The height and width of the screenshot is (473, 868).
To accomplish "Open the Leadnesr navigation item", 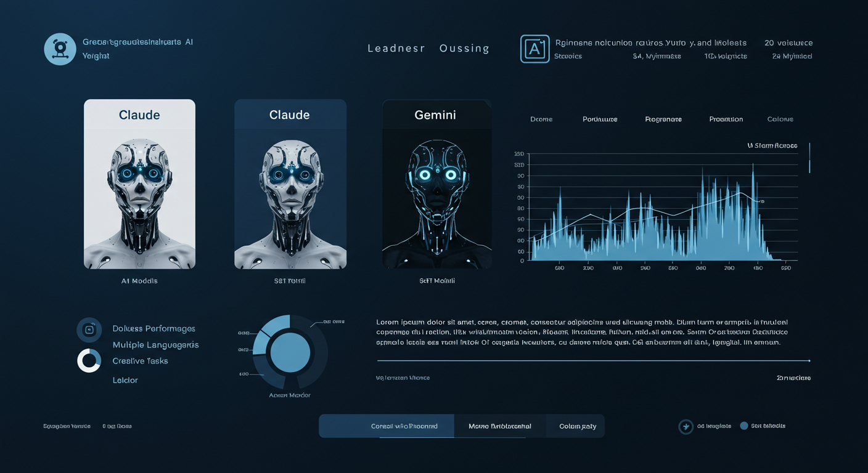I will tap(396, 49).
